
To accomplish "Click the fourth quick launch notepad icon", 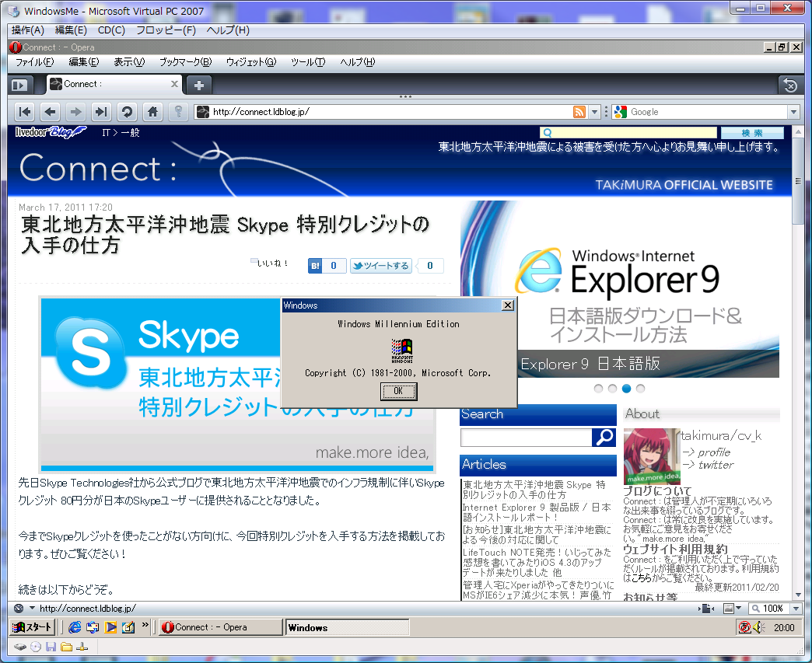I will [x=128, y=627].
